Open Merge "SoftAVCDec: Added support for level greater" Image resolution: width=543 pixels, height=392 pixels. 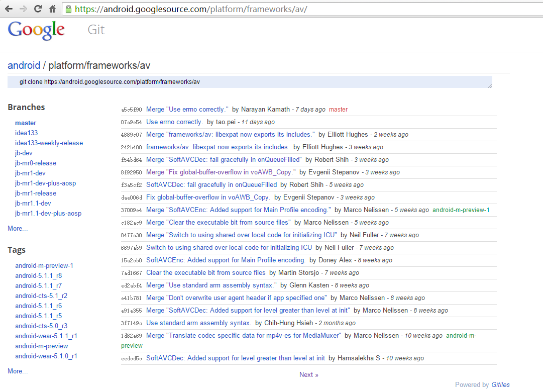click(x=248, y=310)
